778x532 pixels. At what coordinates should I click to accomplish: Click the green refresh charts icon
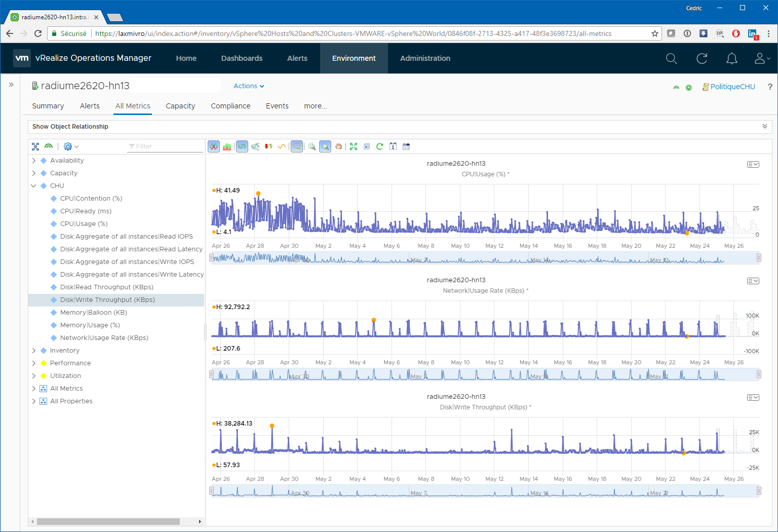(x=379, y=146)
